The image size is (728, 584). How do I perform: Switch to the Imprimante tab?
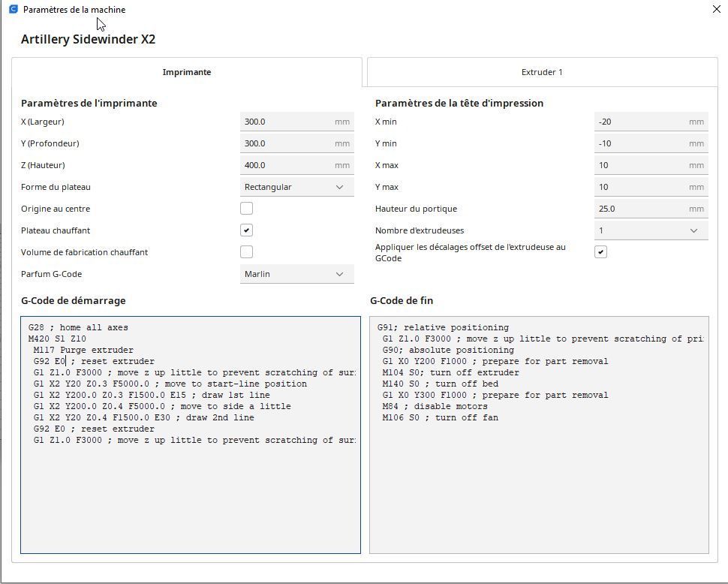click(187, 72)
